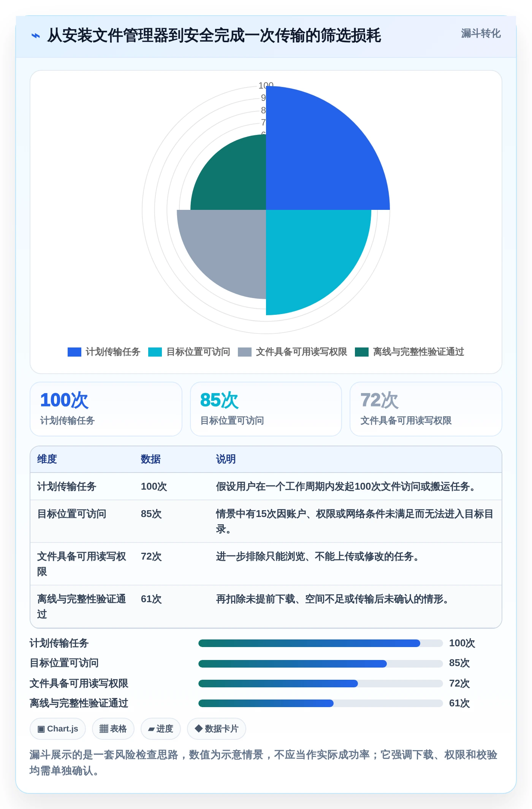
Task: Click the 85次 cell in the table
Action: 151,514
